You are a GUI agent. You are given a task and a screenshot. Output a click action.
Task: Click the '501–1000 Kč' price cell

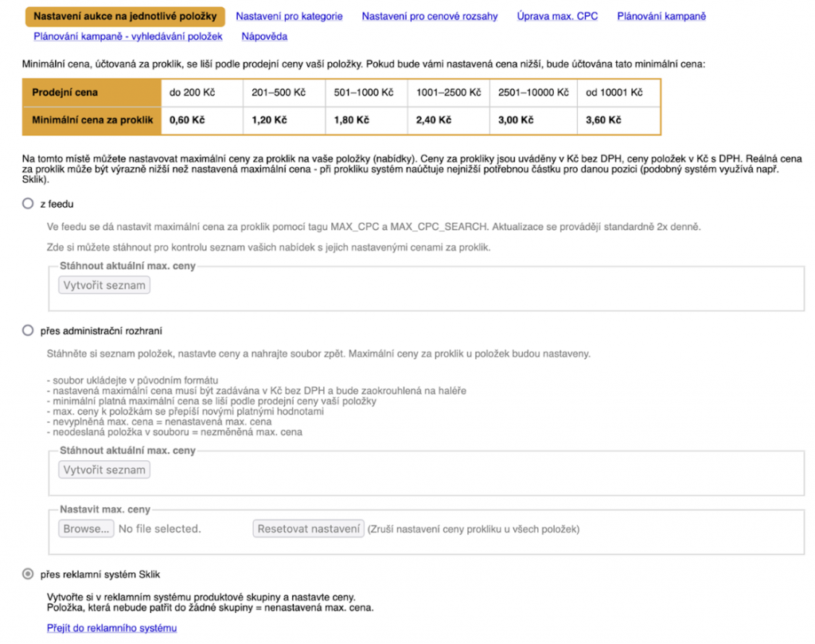(x=366, y=92)
